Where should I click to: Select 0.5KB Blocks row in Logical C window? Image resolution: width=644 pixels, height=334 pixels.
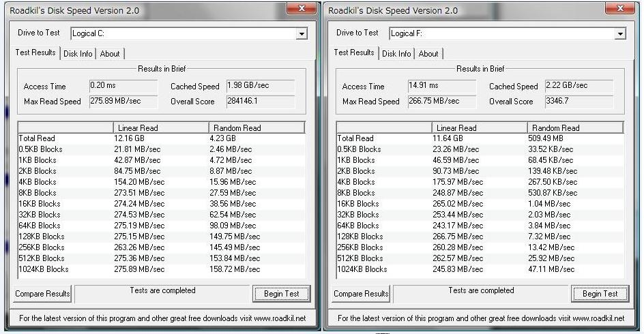pos(162,149)
